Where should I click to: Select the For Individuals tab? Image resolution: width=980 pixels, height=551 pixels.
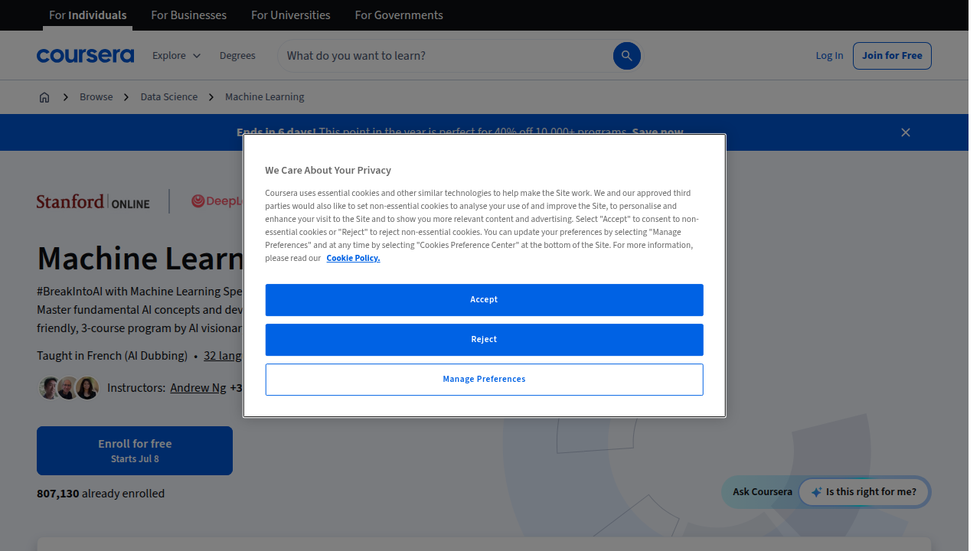(88, 15)
